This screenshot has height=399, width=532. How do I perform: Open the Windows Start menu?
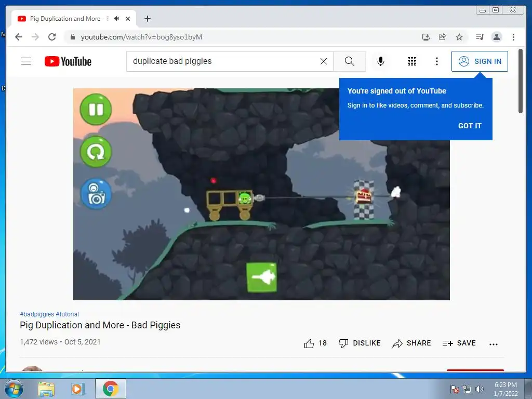tap(14, 389)
